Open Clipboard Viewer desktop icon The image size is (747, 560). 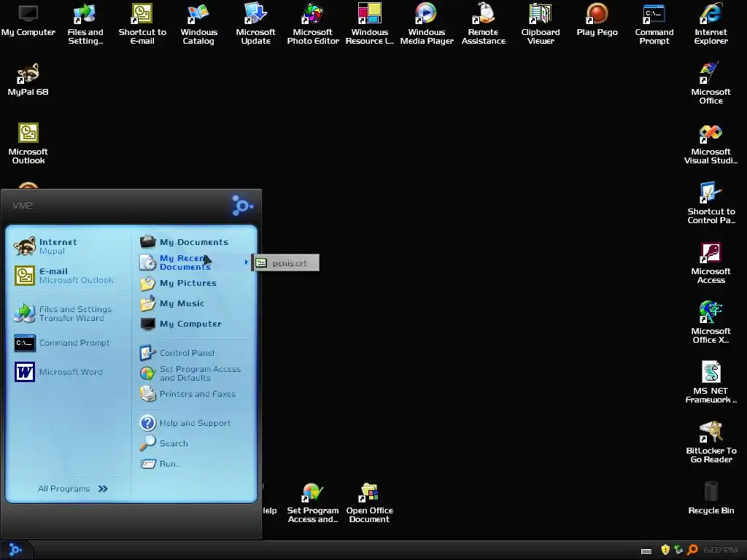point(541,24)
